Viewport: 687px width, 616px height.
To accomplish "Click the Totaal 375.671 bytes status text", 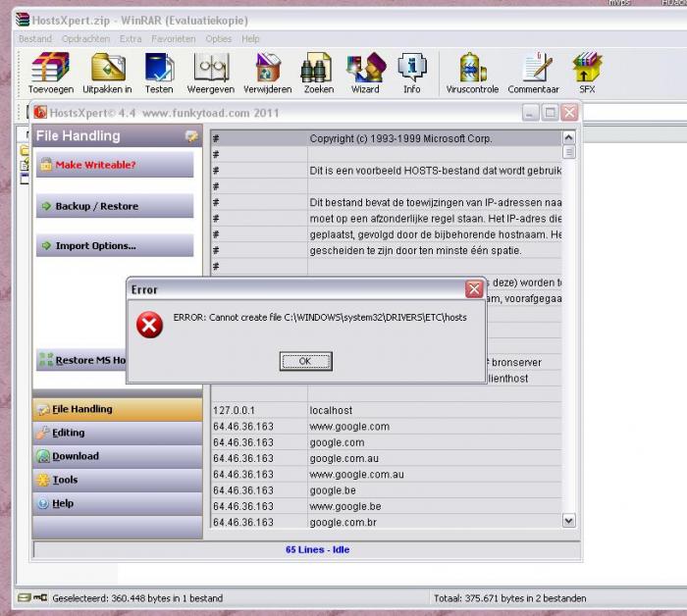I will (510, 598).
